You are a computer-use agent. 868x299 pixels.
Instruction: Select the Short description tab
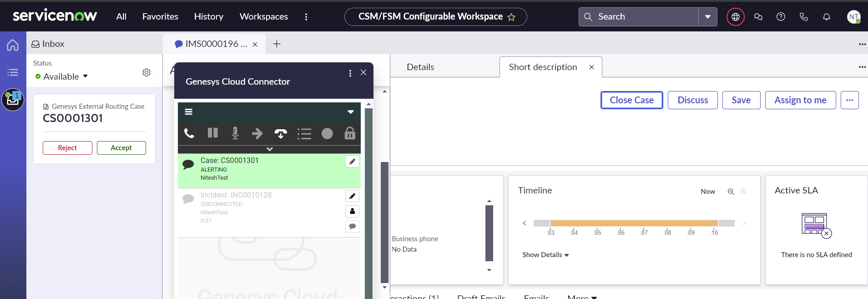coord(543,67)
